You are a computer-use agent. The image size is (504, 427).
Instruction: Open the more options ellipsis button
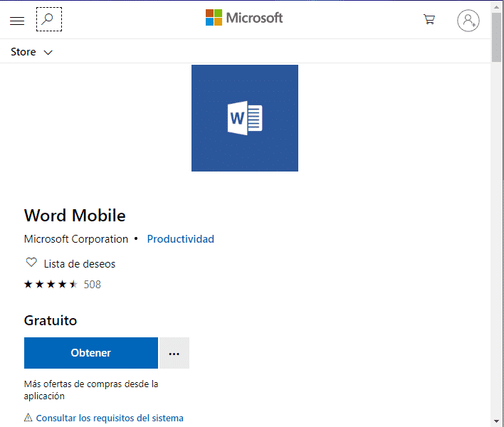click(x=174, y=353)
